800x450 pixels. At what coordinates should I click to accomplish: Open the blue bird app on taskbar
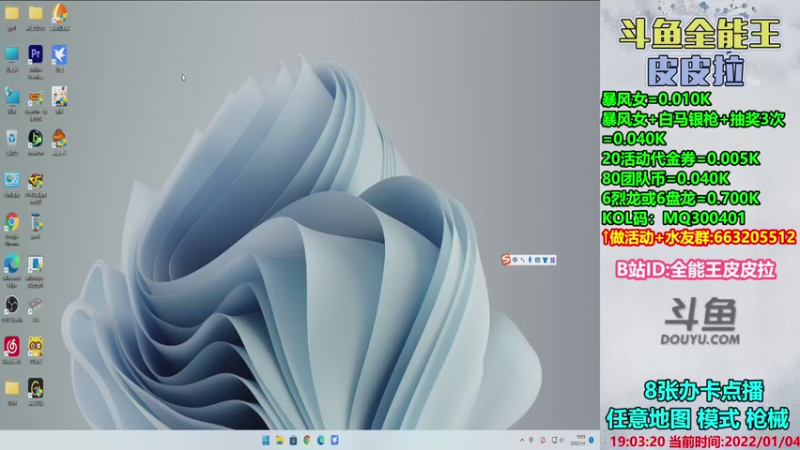pyautogui.click(x=335, y=440)
